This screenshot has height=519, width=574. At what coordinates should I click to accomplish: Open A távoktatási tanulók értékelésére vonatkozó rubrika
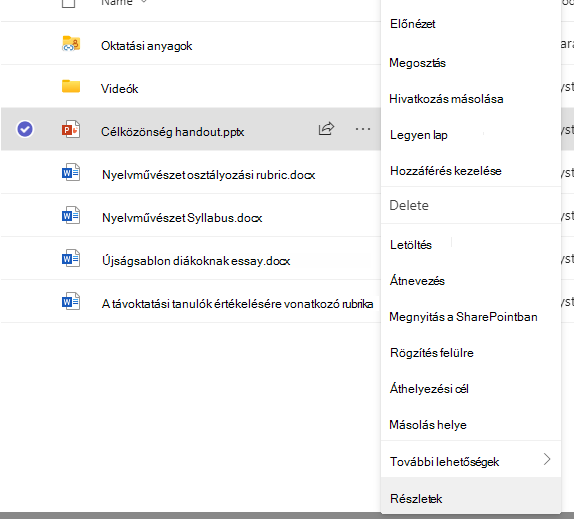[237, 304]
